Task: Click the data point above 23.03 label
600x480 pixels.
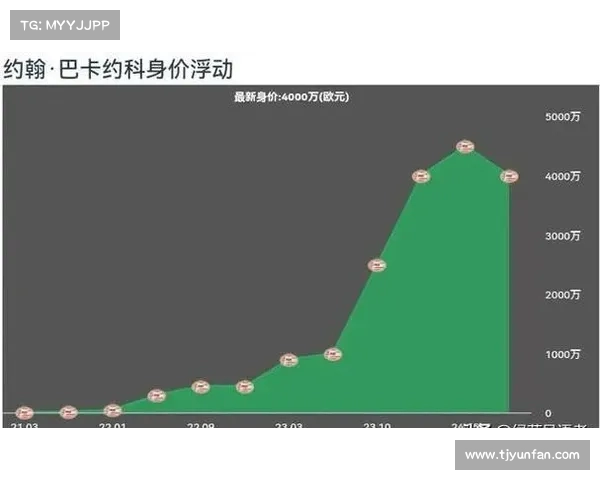Action: 289,360
